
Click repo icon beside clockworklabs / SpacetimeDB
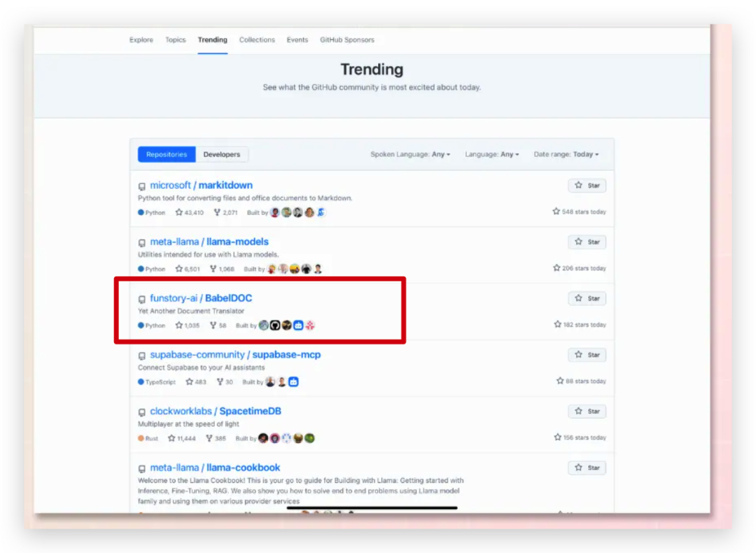(141, 412)
